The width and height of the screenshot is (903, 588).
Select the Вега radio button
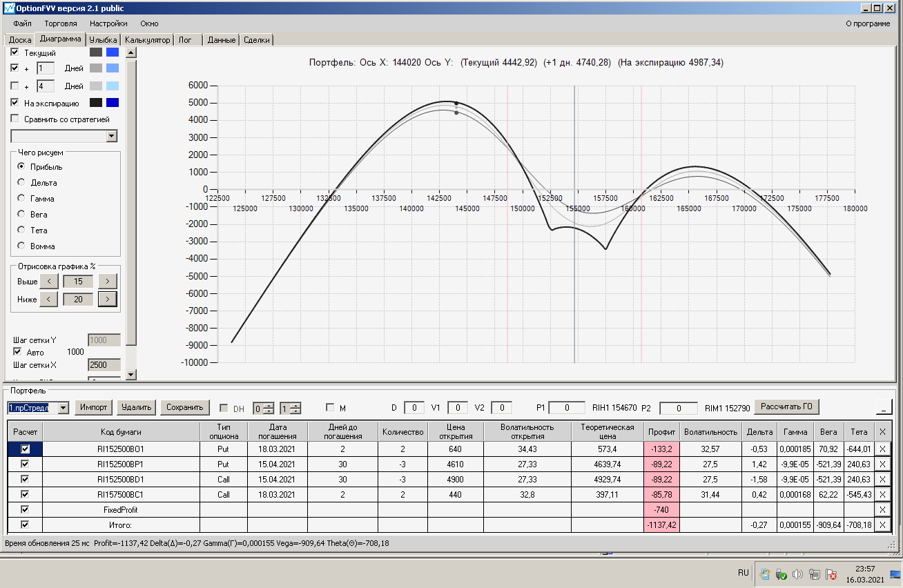pyautogui.click(x=21, y=215)
